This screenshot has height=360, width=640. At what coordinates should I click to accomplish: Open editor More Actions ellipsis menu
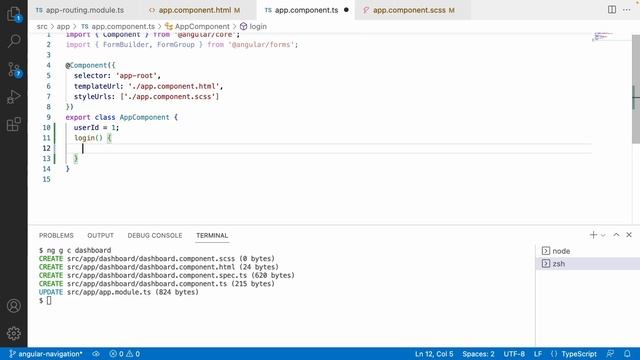tap(627, 9)
